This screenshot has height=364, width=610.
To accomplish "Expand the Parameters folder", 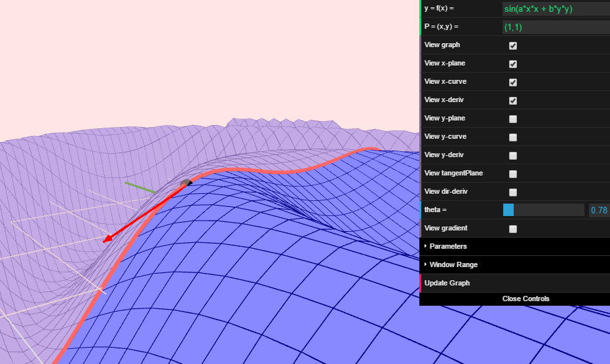I will point(448,246).
